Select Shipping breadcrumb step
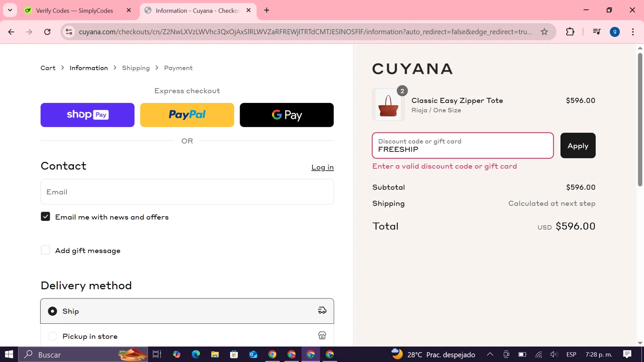The width and height of the screenshot is (644, 362). pyautogui.click(x=136, y=68)
